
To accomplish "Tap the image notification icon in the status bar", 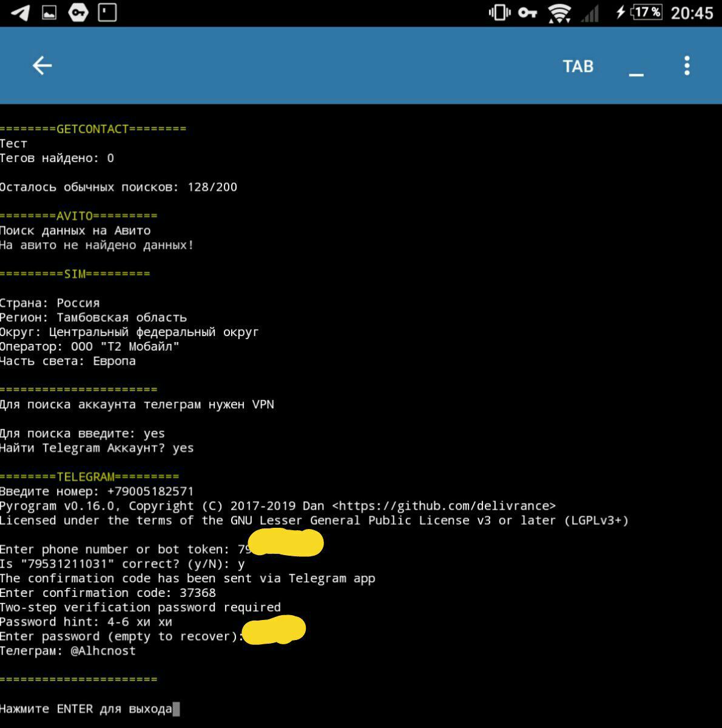I will (49, 13).
